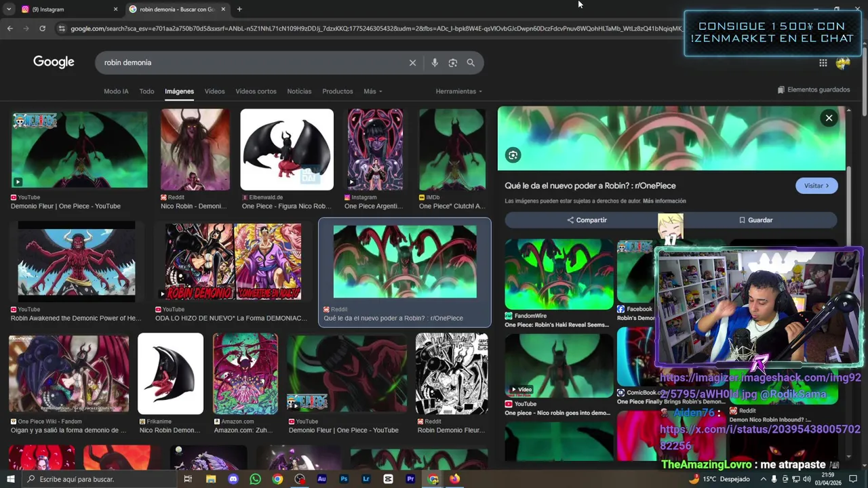
Task: Switch to the Noticias tab
Action: (x=299, y=91)
